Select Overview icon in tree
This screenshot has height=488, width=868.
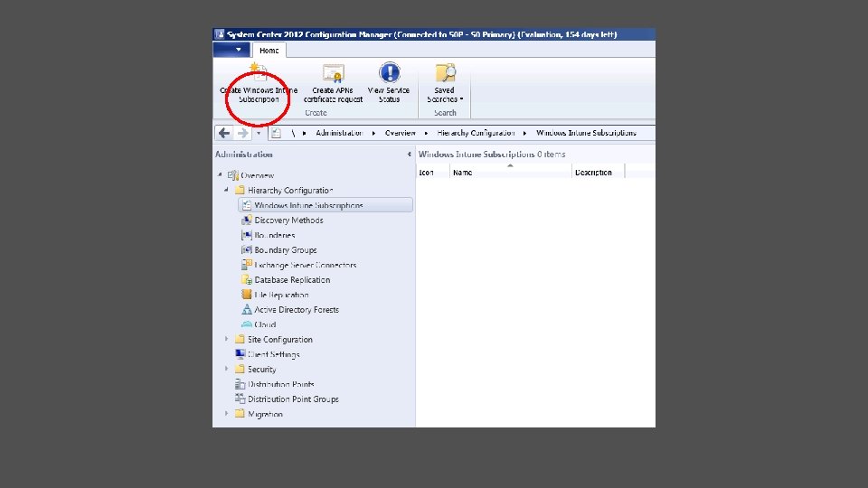[x=233, y=175]
